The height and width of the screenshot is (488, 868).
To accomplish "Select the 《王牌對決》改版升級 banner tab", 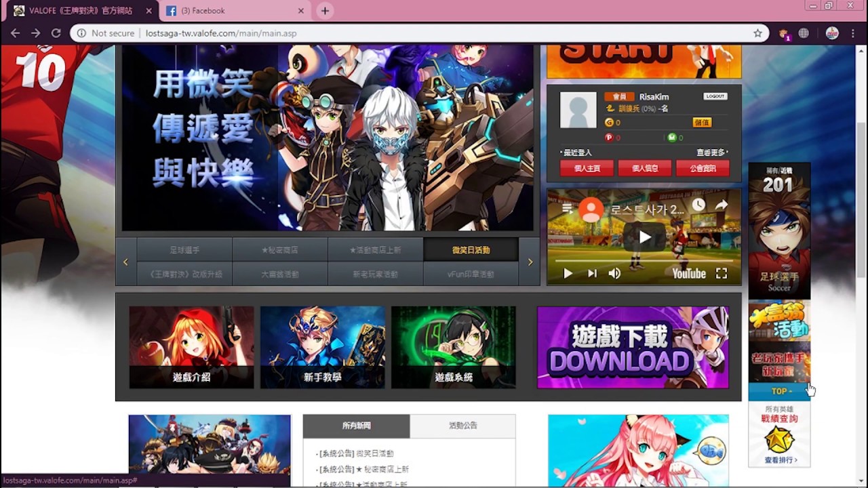I will [184, 274].
